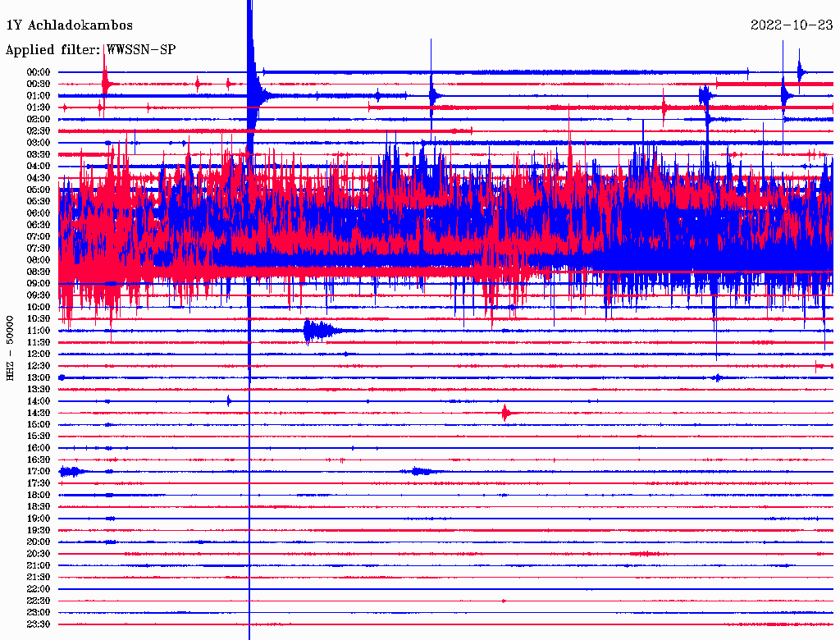Select the 15:30 time label
840x640 pixels.
[x=39, y=437]
